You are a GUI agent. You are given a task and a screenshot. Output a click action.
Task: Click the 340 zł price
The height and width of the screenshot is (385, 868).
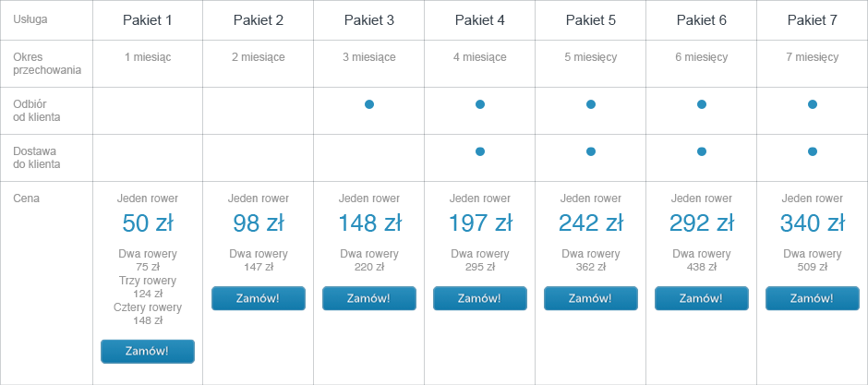pyautogui.click(x=813, y=223)
